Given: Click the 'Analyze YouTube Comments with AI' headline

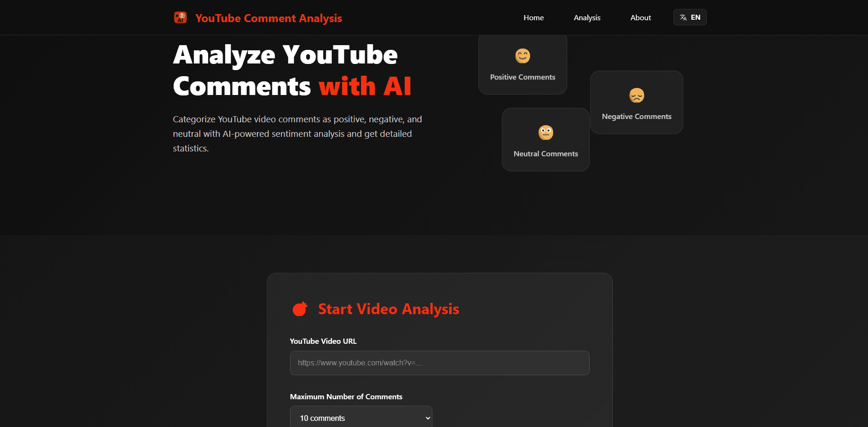Looking at the screenshot, I should (292, 71).
